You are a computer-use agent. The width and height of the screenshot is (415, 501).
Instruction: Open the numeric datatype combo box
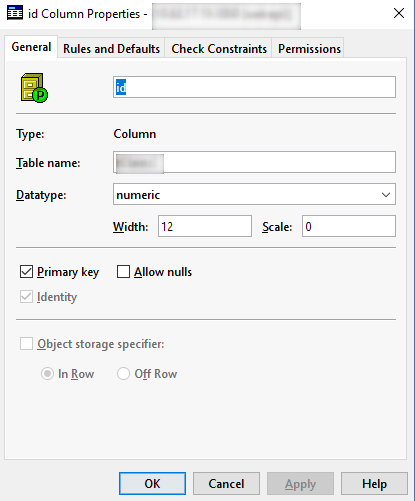coord(254,194)
